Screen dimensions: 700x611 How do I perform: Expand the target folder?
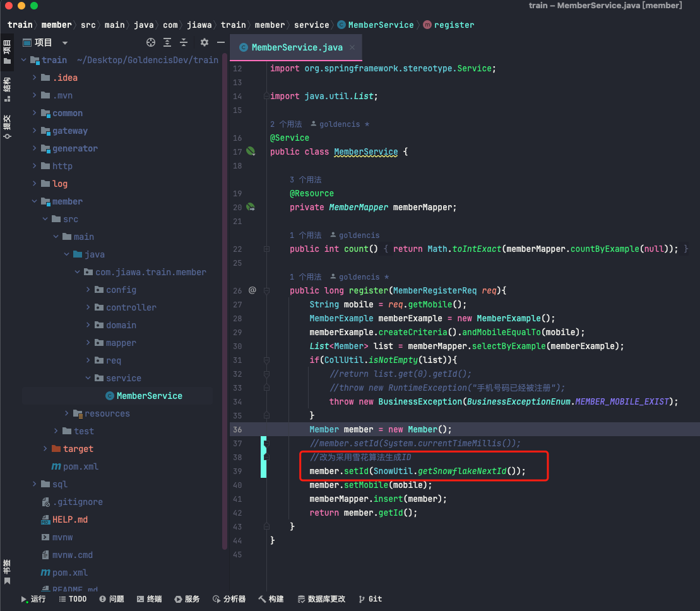point(45,449)
